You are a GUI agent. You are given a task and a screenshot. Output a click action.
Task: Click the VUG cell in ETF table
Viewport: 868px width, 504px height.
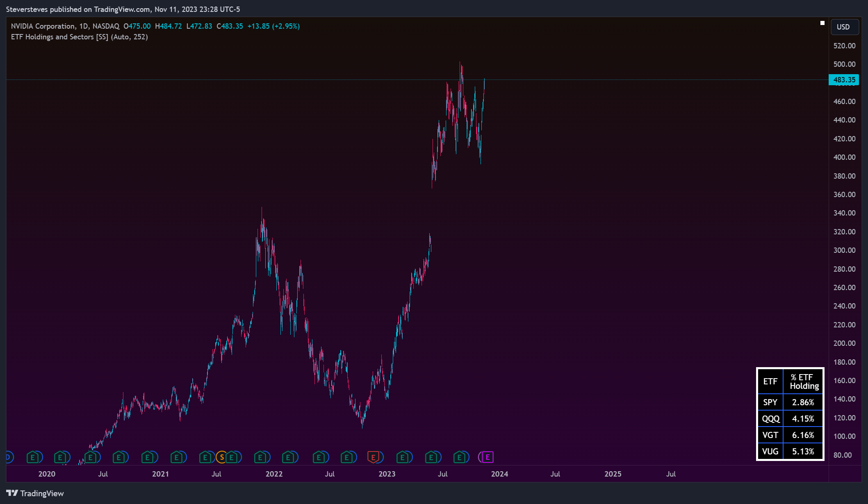770,452
